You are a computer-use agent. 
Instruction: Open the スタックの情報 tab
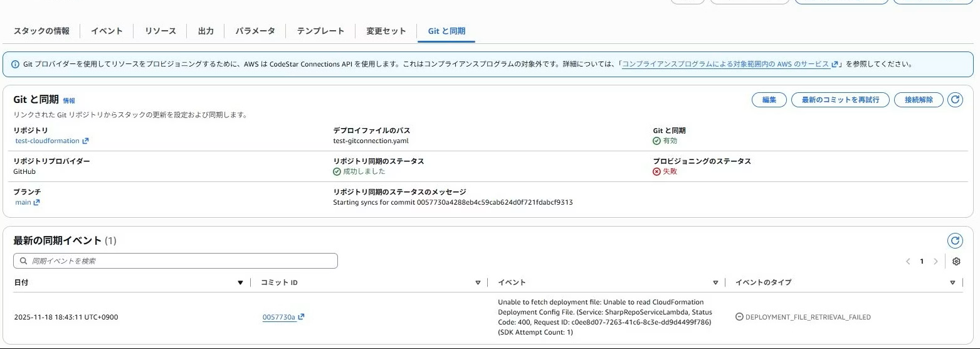point(41,31)
